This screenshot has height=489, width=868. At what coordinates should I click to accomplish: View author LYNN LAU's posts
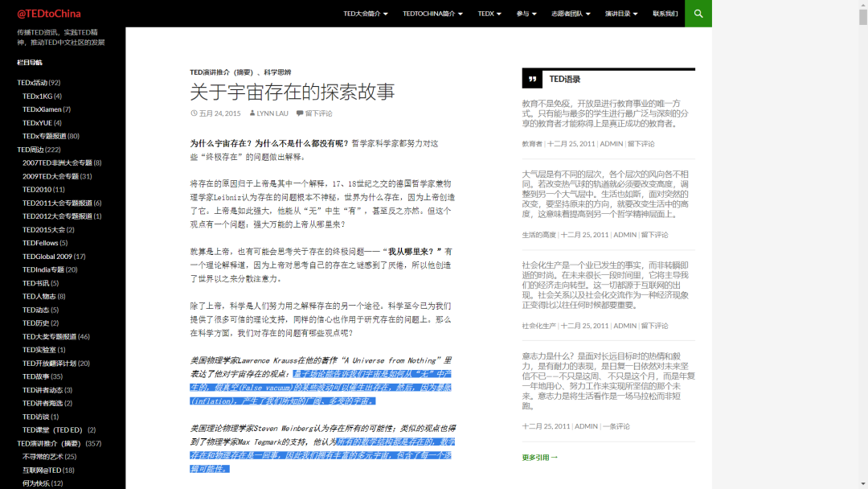272,113
